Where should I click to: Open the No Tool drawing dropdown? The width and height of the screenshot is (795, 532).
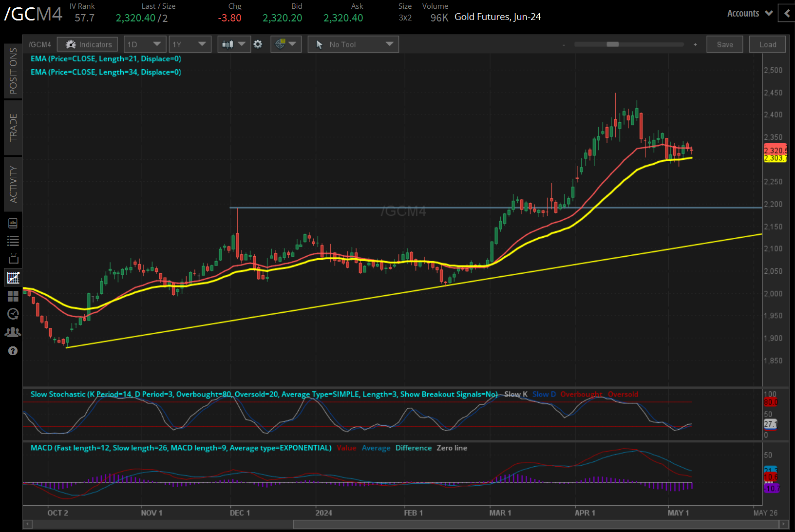(x=353, y=44)
